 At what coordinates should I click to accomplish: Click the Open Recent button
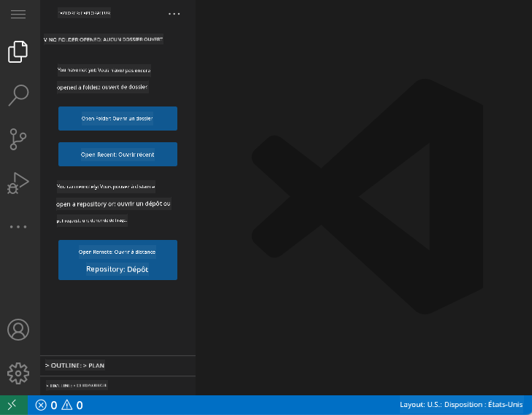point(117,155)
